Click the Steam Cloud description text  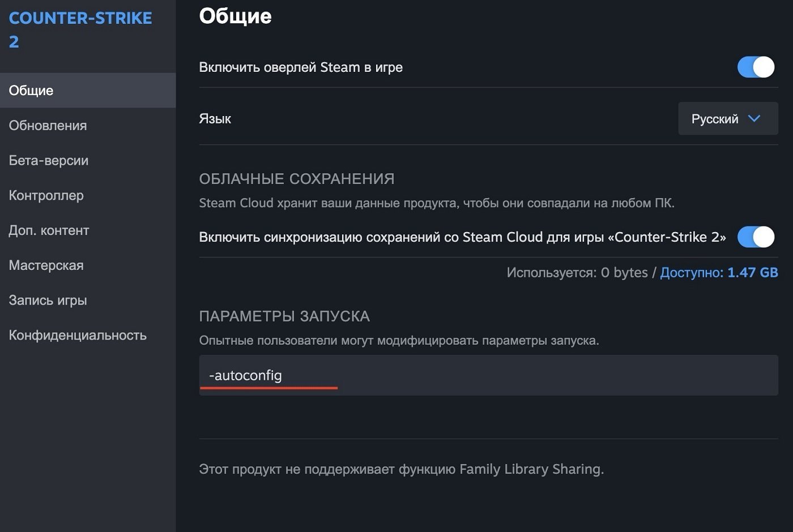[437, 203]
